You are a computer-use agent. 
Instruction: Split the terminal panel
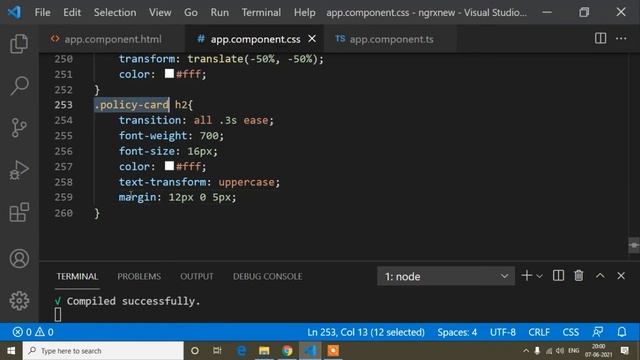pos(558,276)
